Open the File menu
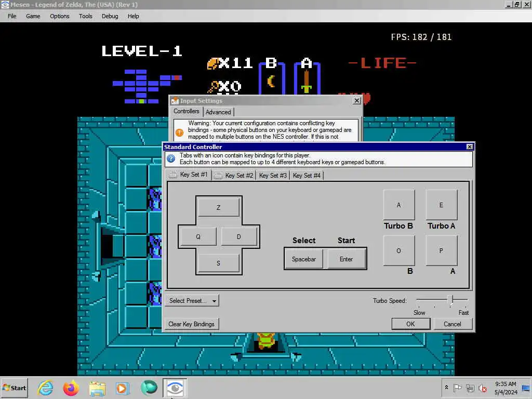 (12, 16)
